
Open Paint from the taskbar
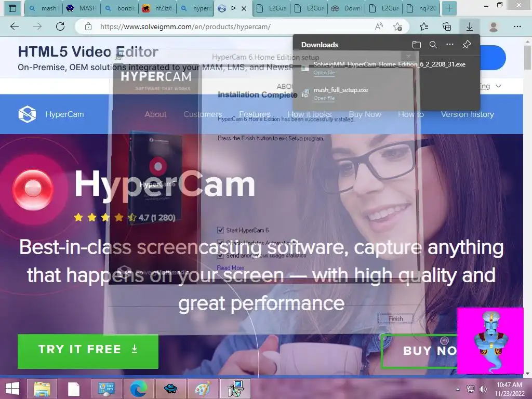203,389
